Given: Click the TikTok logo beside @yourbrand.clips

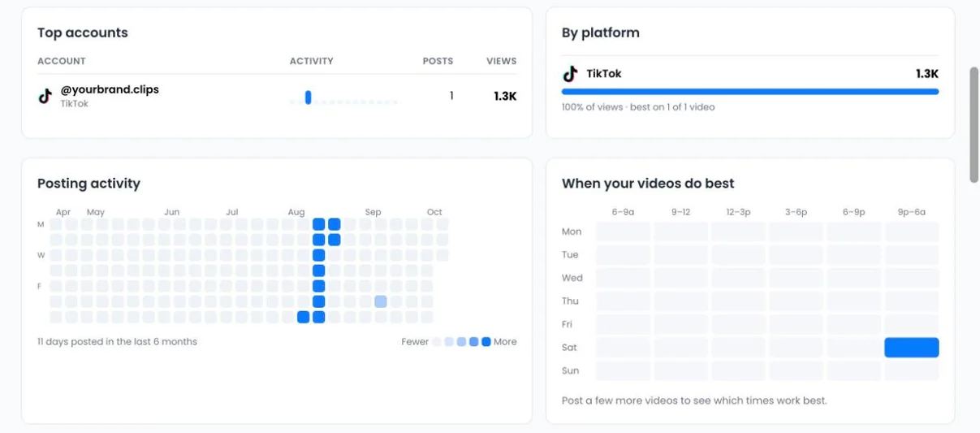Looking at the screenshot, I should (45, 96).
